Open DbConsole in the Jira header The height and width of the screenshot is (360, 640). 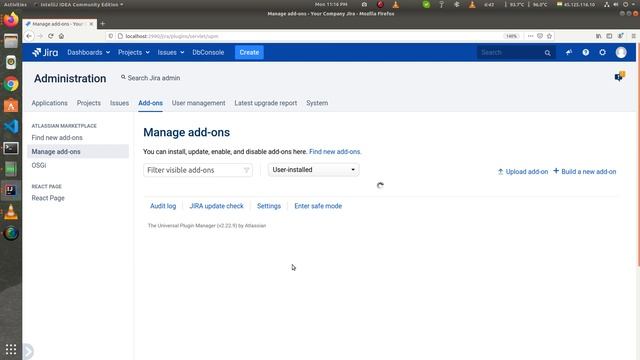(x=208, y=52)
